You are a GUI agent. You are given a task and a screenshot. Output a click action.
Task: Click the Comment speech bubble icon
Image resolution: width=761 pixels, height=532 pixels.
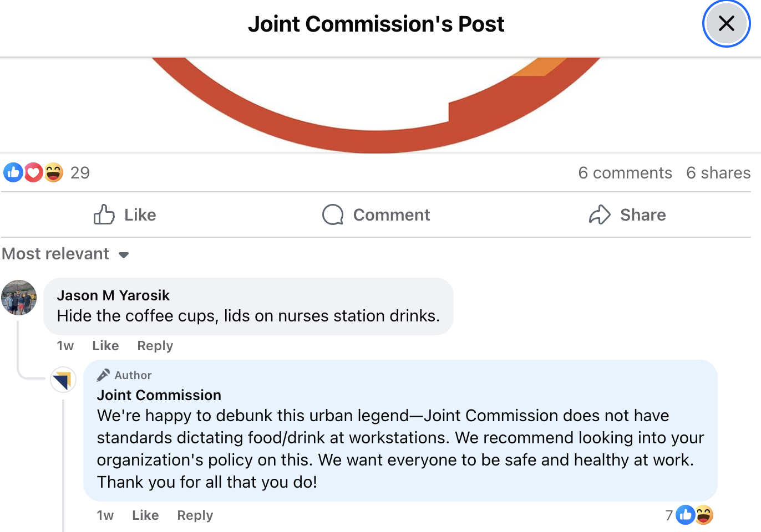coord(333,214)
